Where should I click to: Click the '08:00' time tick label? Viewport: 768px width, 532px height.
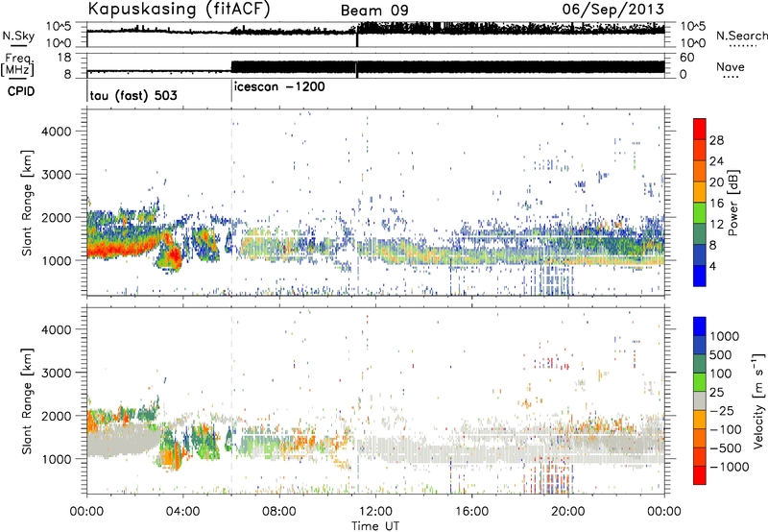(x=279, y=511)
